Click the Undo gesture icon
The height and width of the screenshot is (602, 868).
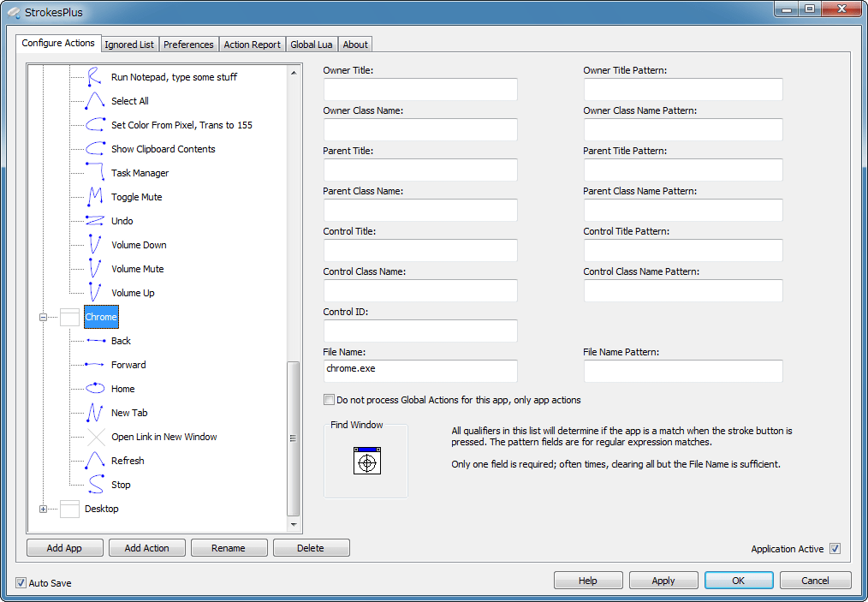pos(95,221)
